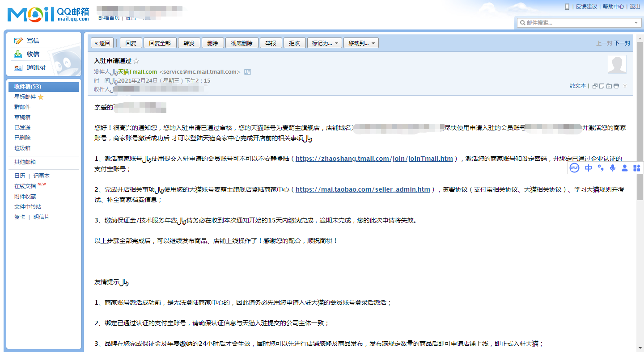This screenshot has height=352, width=644.
Task: Click the 回复全部 reply all button
Action: 160,43
